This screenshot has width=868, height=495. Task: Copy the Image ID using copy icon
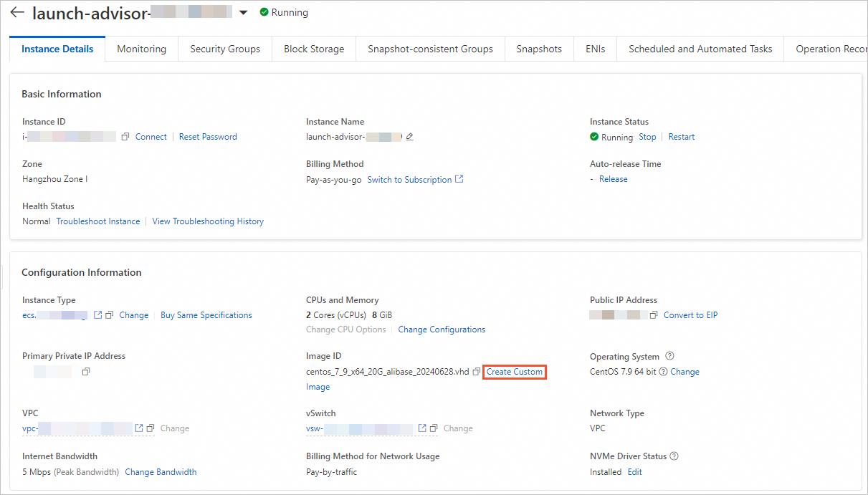(x=477, y=372)
